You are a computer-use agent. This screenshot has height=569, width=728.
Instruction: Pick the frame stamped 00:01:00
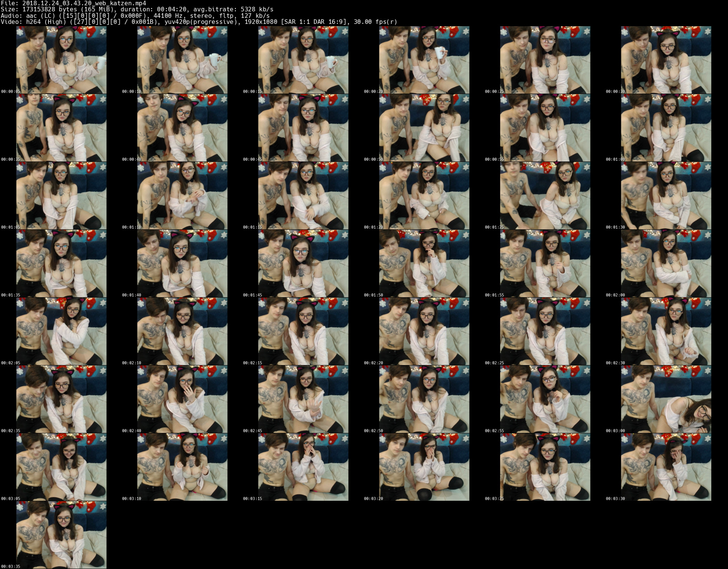tap(666, 128)
